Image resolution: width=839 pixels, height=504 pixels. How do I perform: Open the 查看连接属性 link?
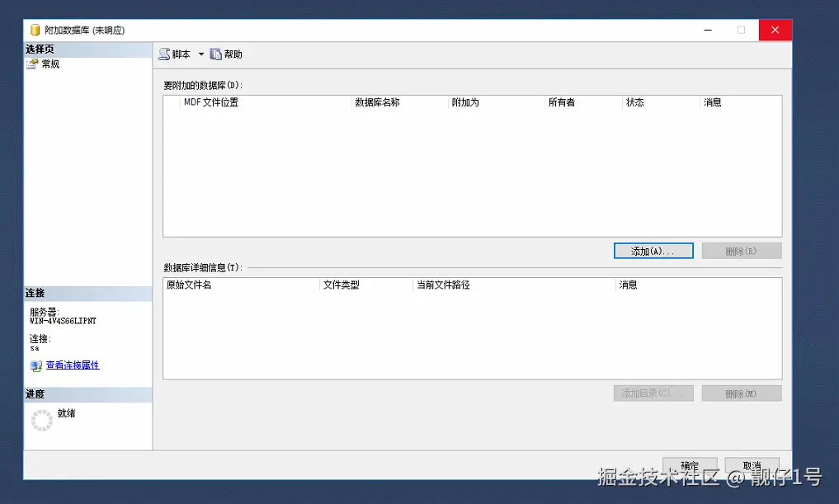tap(73, 365)
